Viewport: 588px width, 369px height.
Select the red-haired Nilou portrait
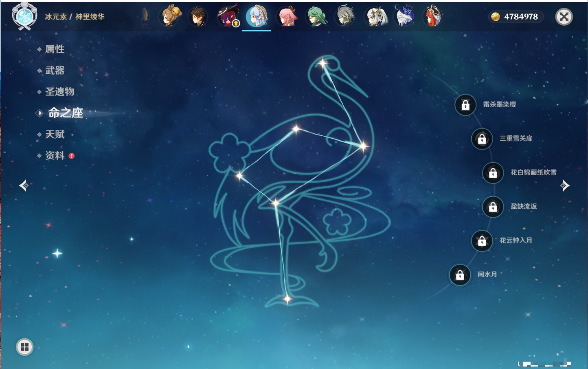tap(432, 16)
